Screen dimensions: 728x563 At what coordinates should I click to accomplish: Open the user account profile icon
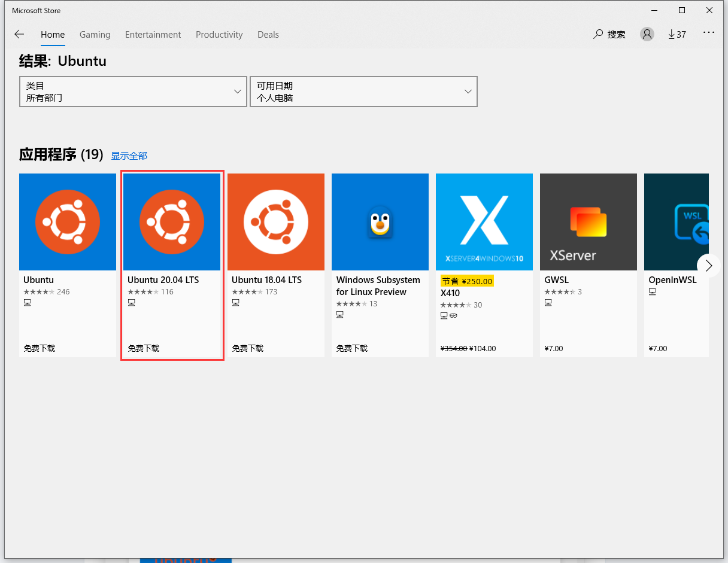pyautogui.click(x=647, y=35)
